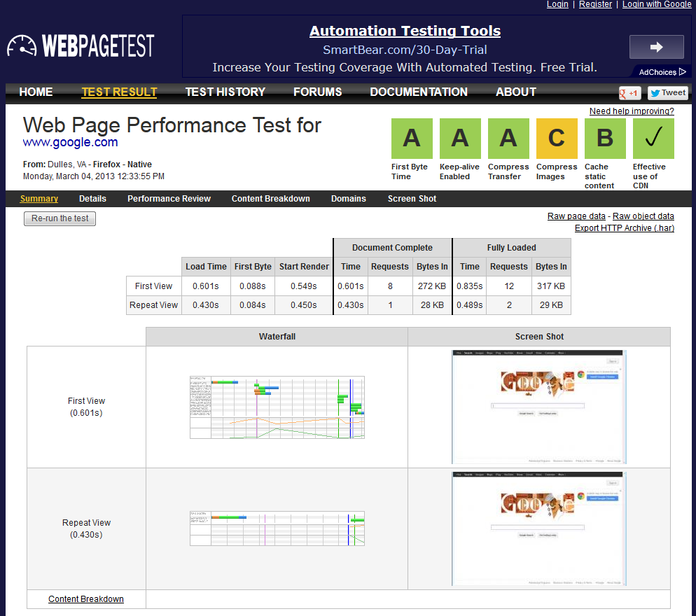Switch to the Performance Review tab
This screenshot has width=696, height=616.
[x=169, y=199]
